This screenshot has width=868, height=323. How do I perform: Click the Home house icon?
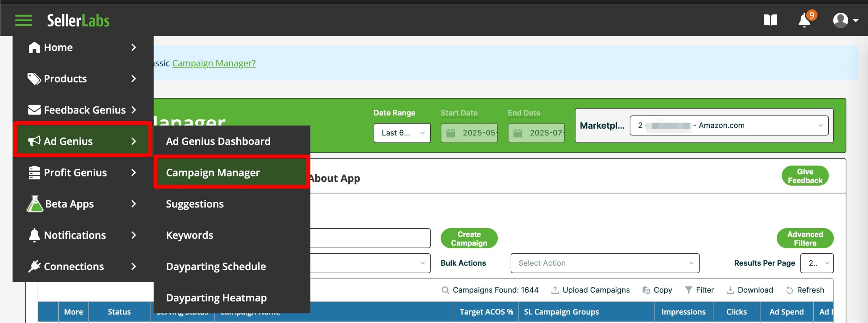(x=34, y=47)
